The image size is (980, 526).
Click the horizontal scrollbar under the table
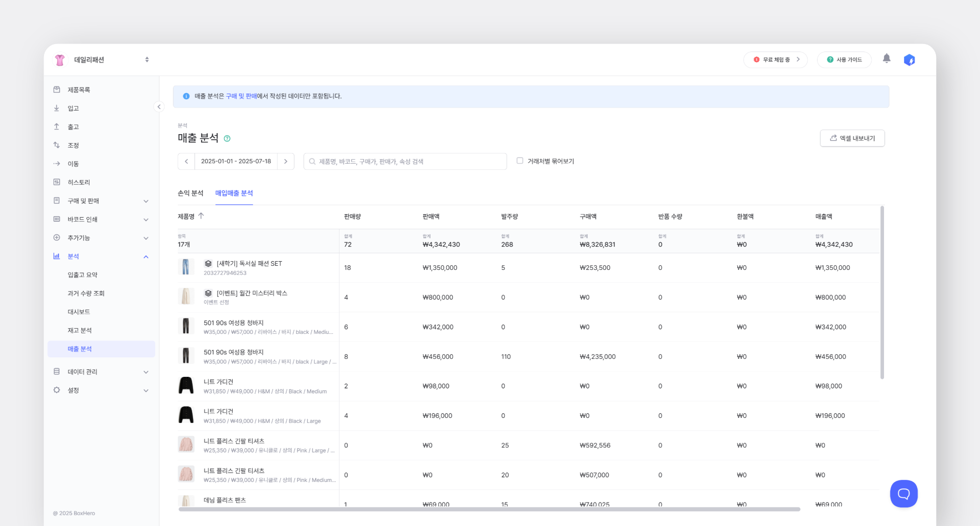(x=489, y=509)
